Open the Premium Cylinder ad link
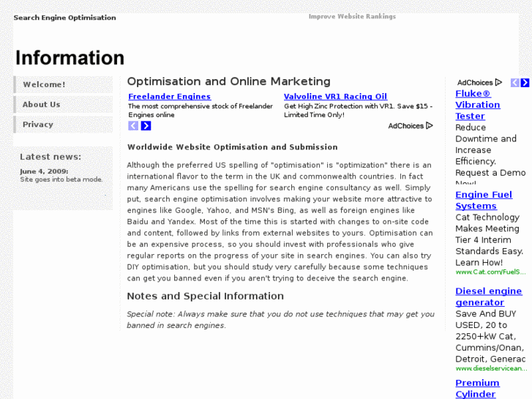Viewport: 532px width, 399px height. (x=477, y=389)
